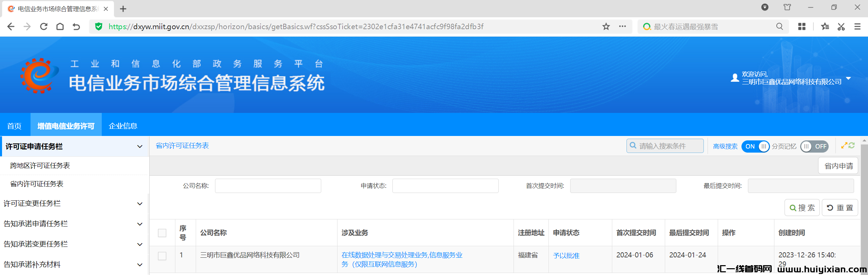
Task: Switch to the 企业信息 tab
Action: (x=123, y=126)
